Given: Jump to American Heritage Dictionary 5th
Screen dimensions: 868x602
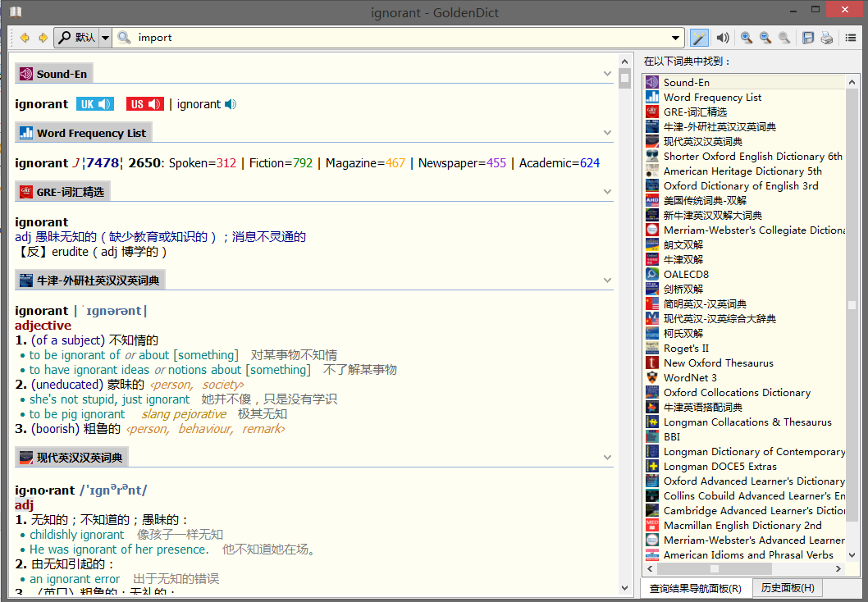Looking at the screenshot, I should click(x=745, y=171).
